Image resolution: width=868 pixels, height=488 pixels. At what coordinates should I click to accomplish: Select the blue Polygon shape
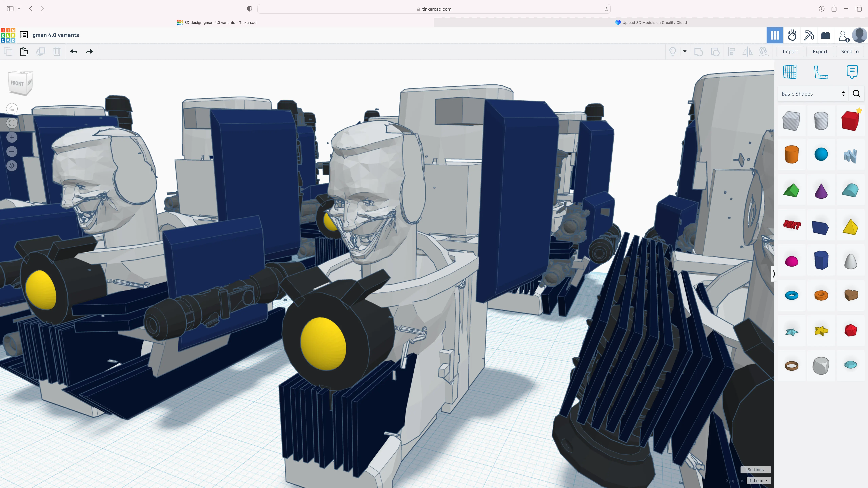click(821, 260)
